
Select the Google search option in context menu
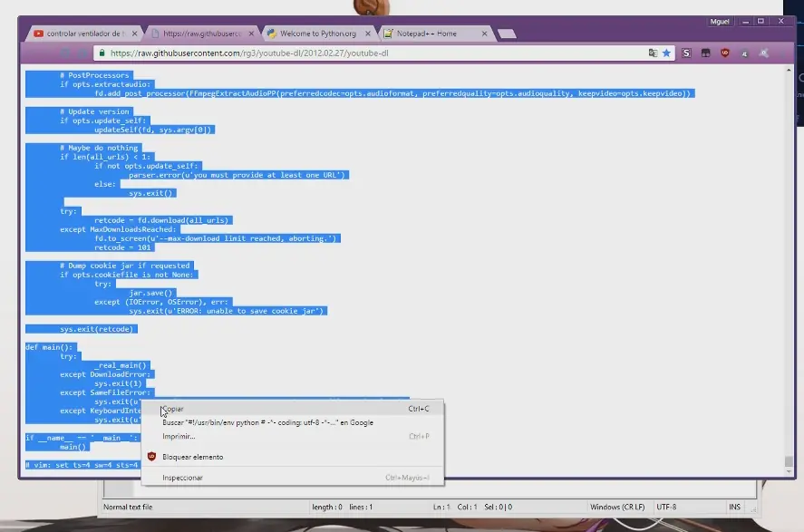tap(292, 422)
